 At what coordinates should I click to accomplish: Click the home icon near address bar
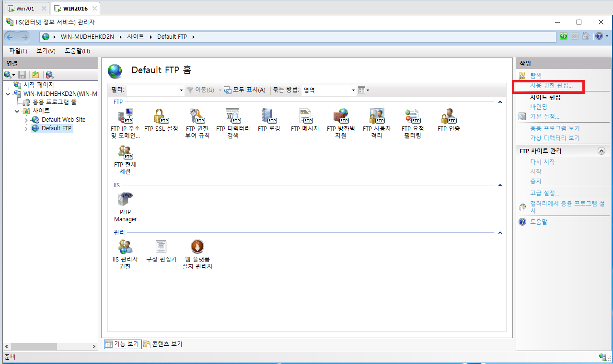pyautogui.click(x=585, y=36)
